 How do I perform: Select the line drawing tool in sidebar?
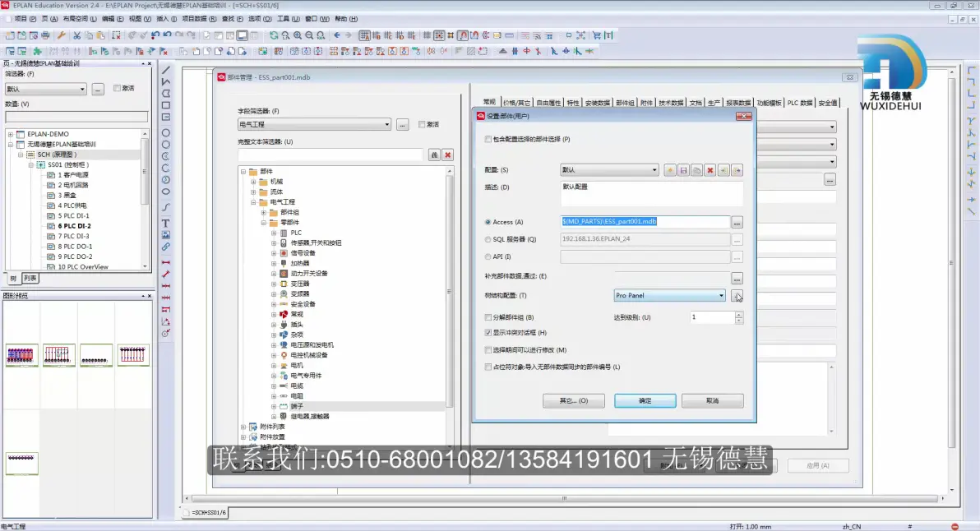pyautogui.click(x=165, y=70)
